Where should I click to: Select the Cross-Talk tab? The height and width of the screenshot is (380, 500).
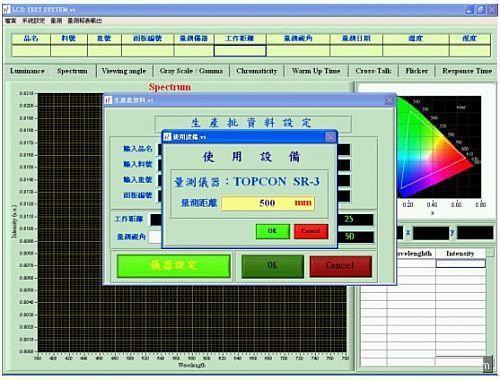373,71
